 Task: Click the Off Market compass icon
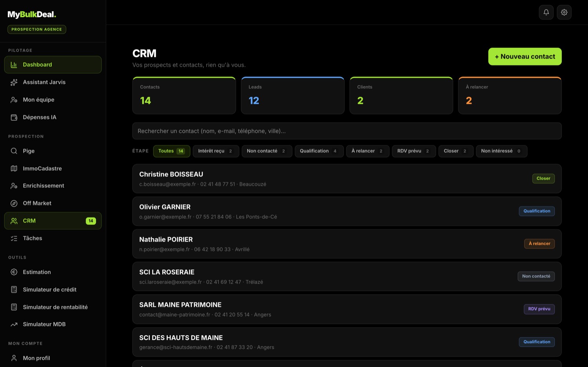(14, 203)
